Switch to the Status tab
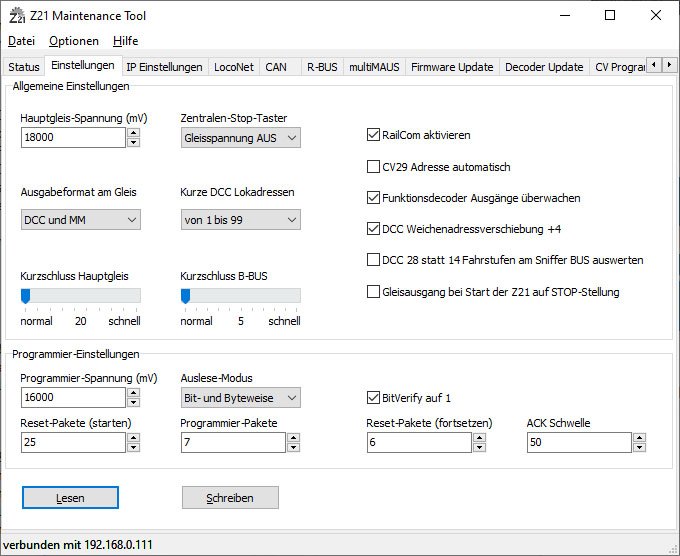 [x=24, y=67]
